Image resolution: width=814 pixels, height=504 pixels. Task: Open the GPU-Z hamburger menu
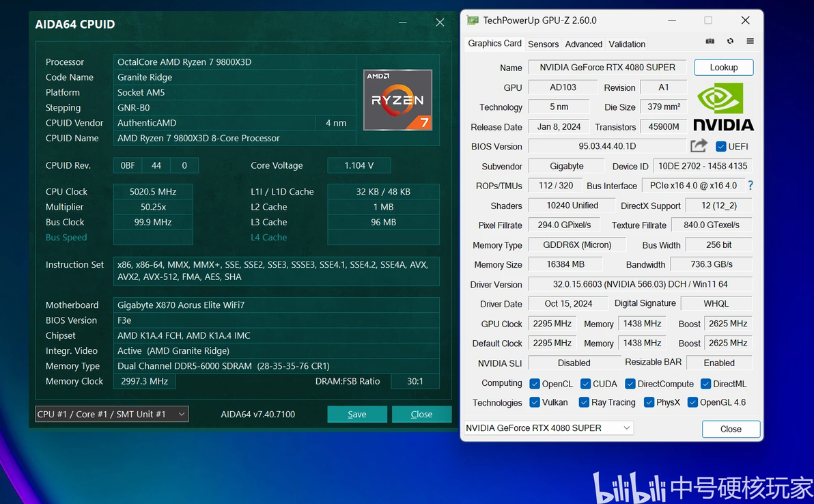[750, 41]
